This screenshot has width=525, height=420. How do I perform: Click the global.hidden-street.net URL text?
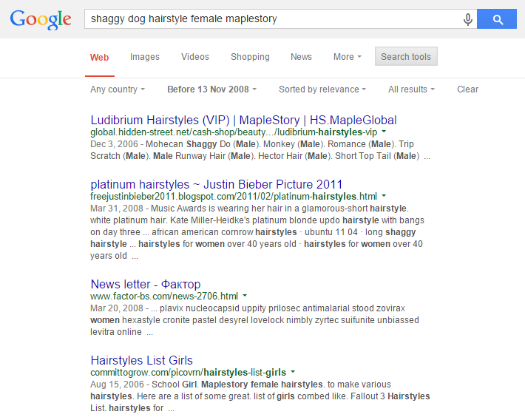(x=234, y=132)
